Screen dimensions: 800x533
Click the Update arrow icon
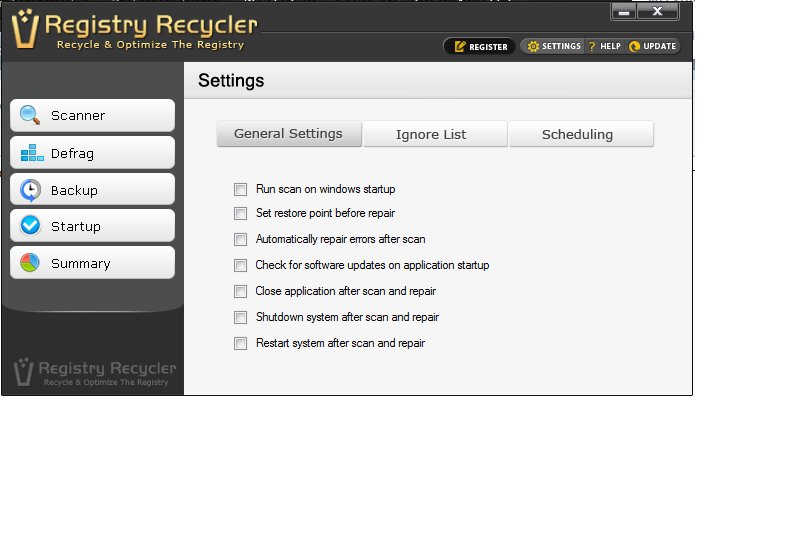tap(634, 46)
